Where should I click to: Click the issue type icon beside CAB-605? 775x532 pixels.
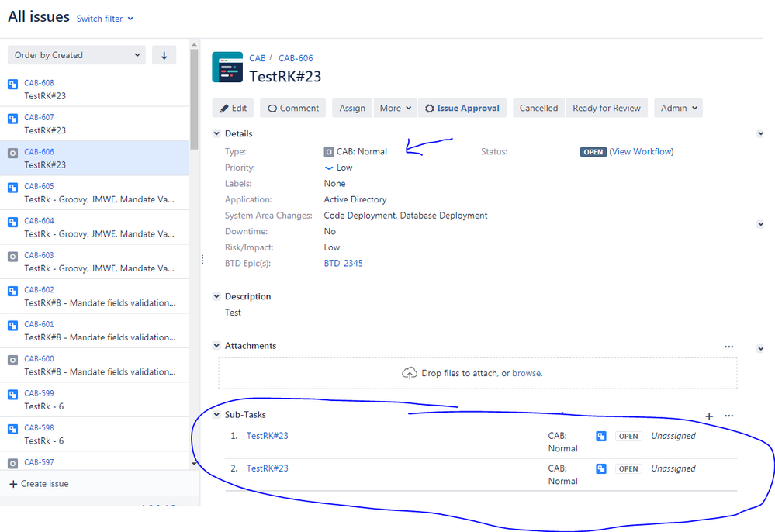point(13,188)
